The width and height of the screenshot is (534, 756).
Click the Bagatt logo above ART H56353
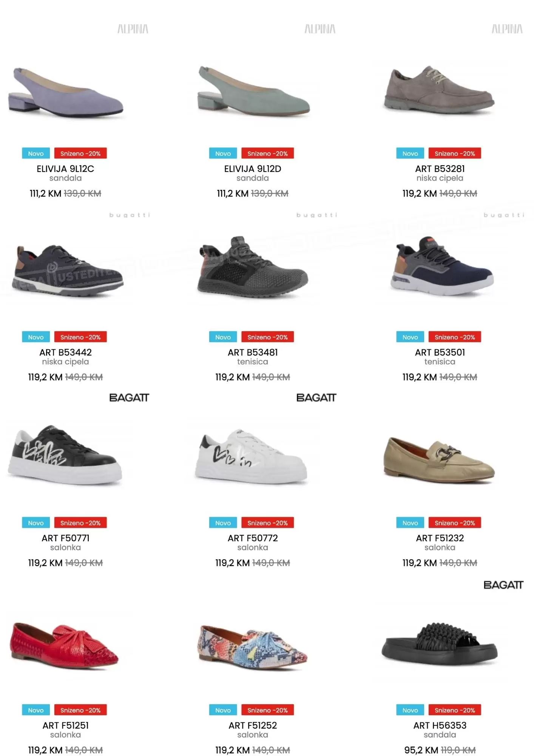503,585
